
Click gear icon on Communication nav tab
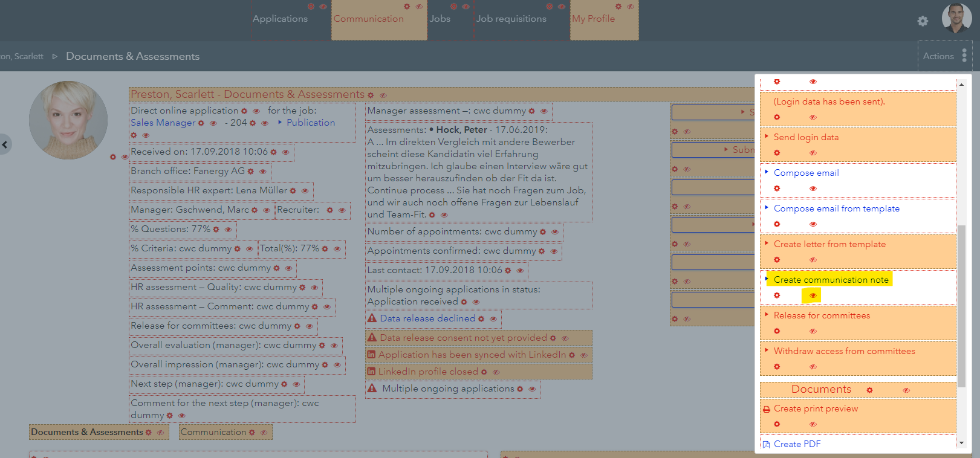coord(407,7)
